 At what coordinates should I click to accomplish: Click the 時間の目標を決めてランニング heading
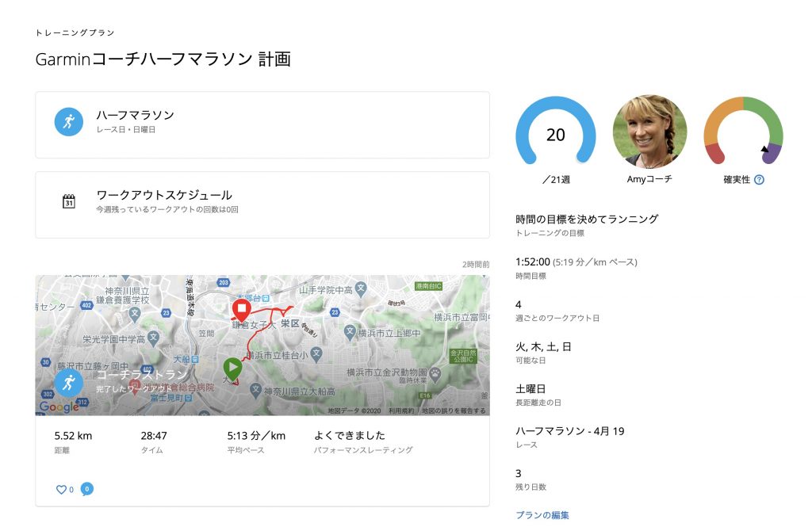coord(587,219)
